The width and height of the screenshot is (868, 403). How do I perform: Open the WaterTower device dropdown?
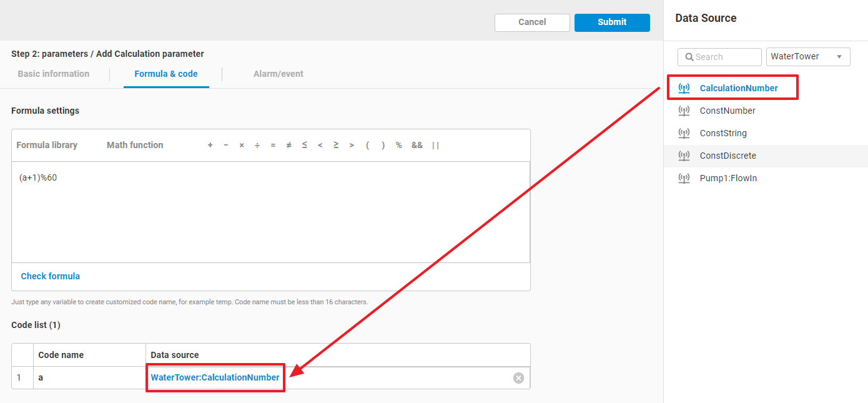[x=807, y=57]
